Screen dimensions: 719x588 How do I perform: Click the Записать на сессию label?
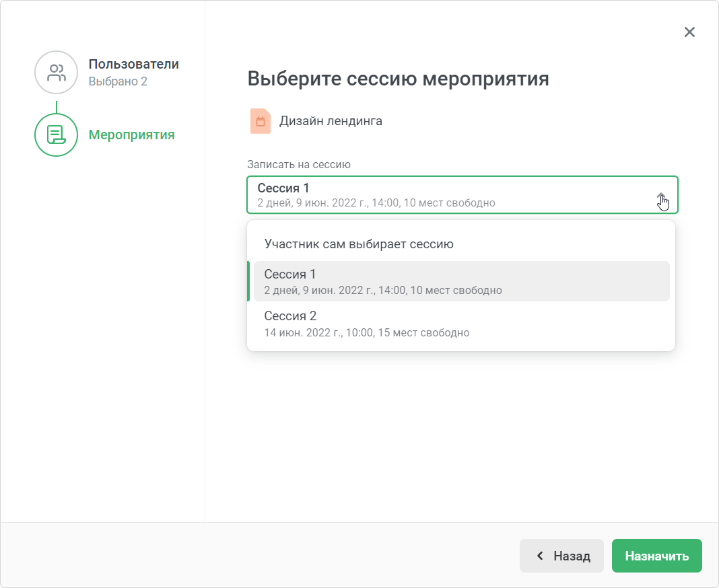[298, 165]
